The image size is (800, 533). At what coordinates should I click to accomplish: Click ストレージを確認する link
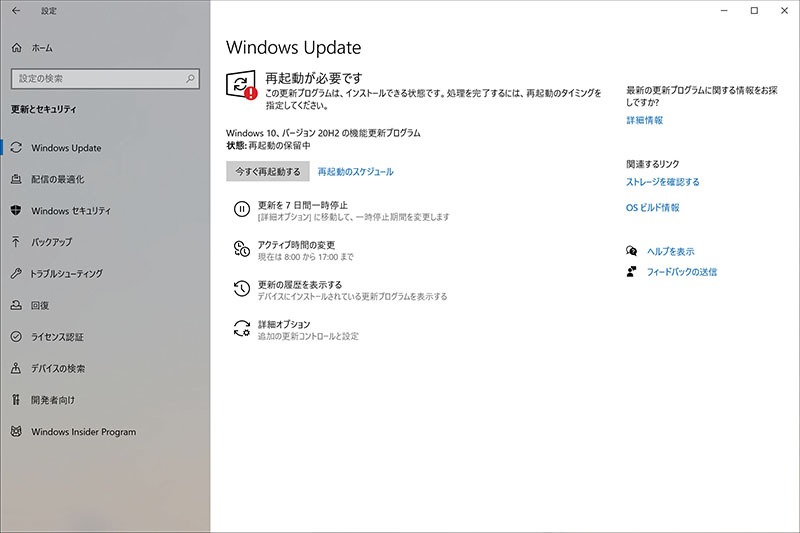[663, 182]
